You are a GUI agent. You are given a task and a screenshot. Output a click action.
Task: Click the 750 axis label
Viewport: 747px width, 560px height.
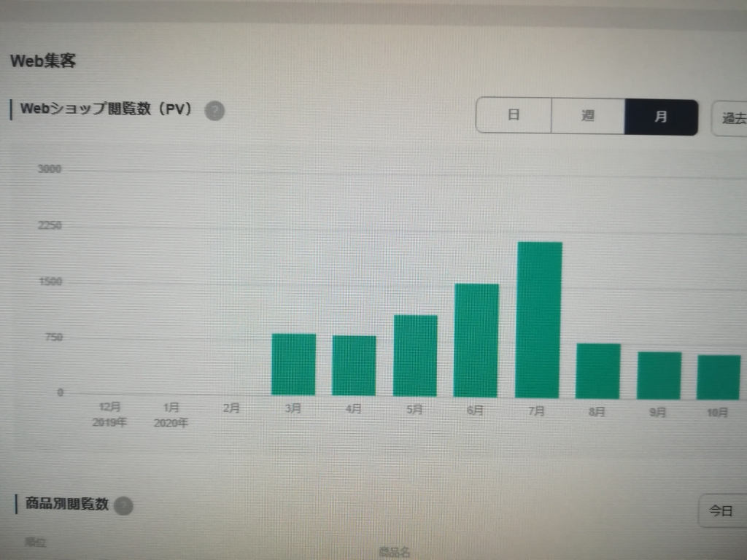coord(54,337)
